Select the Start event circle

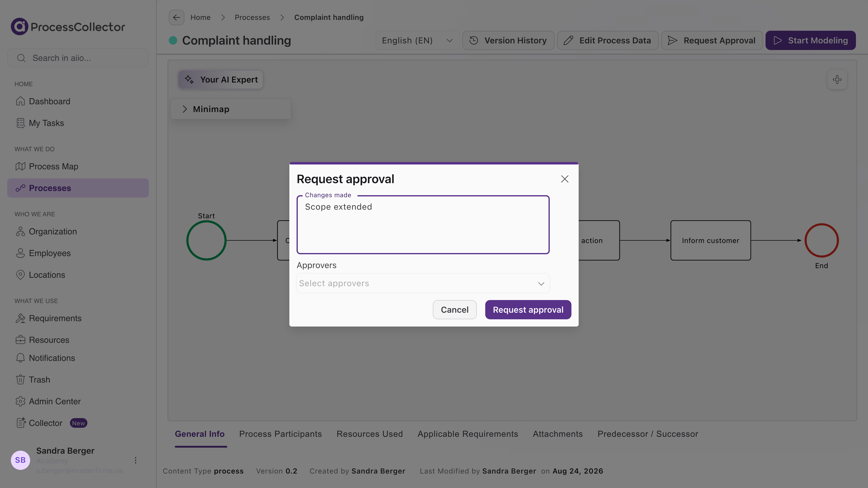206,240
